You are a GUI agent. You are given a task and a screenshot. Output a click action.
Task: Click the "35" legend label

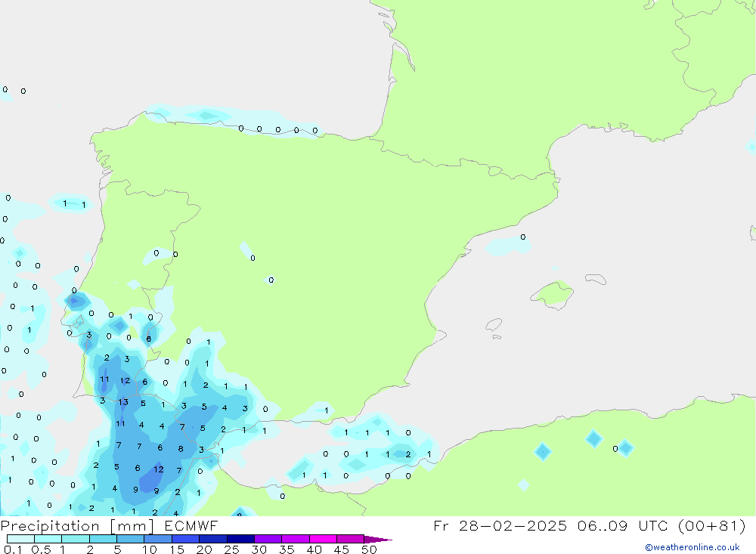pyautogui.click(x=287, y=549)
